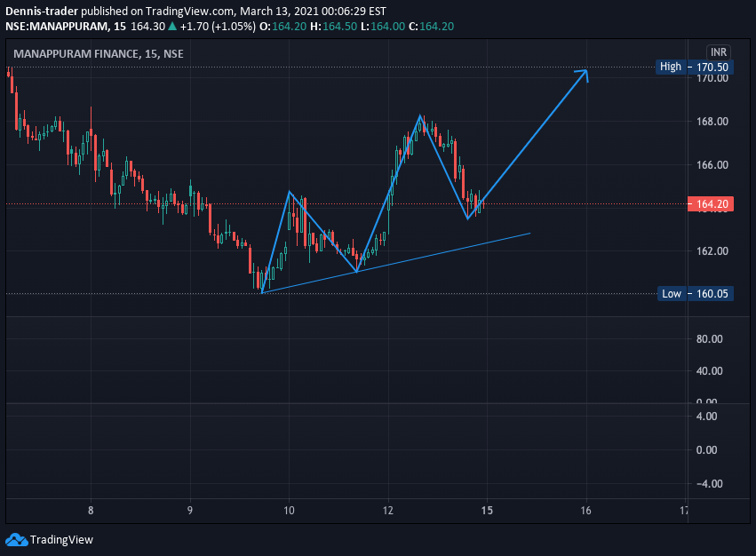Screen dimensions: 756x556
Task: Click the High price label
Action: tap(671, 67)
